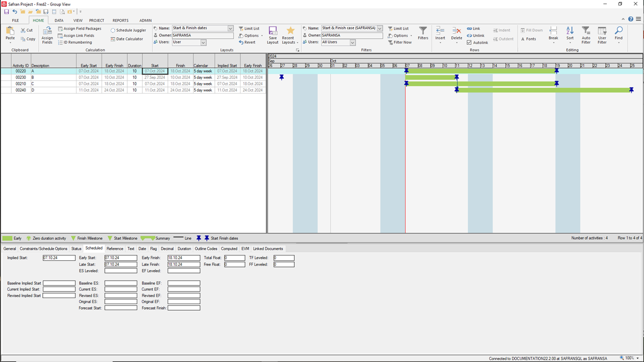Switch to the PROJECT ribbon tab
Viewport: 644px width, 362px height.
97,21
